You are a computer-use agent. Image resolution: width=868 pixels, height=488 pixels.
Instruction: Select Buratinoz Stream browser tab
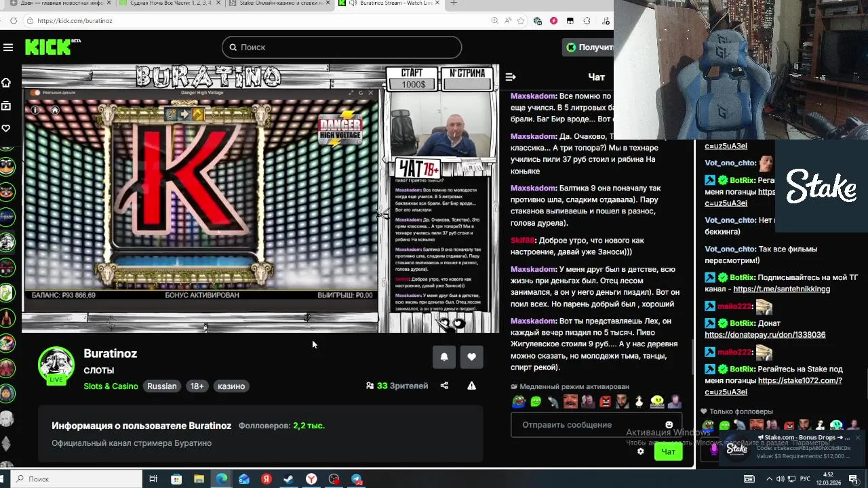tap(391, 3)
